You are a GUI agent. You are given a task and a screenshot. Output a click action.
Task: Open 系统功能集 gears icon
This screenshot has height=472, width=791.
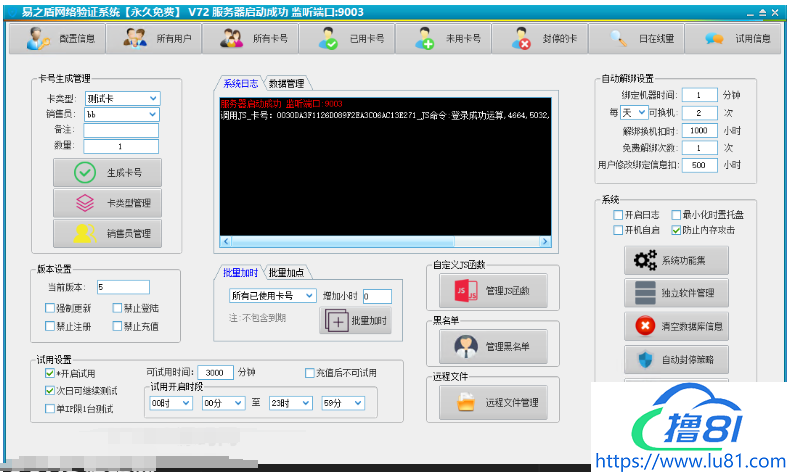pos(640,261)
